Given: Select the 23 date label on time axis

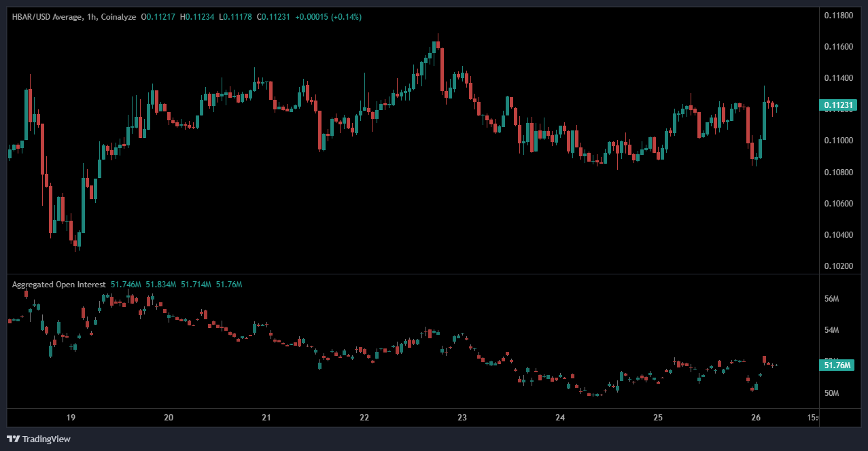Looking at the screenshot, I should pyautogui.click(x=462, y=417).
